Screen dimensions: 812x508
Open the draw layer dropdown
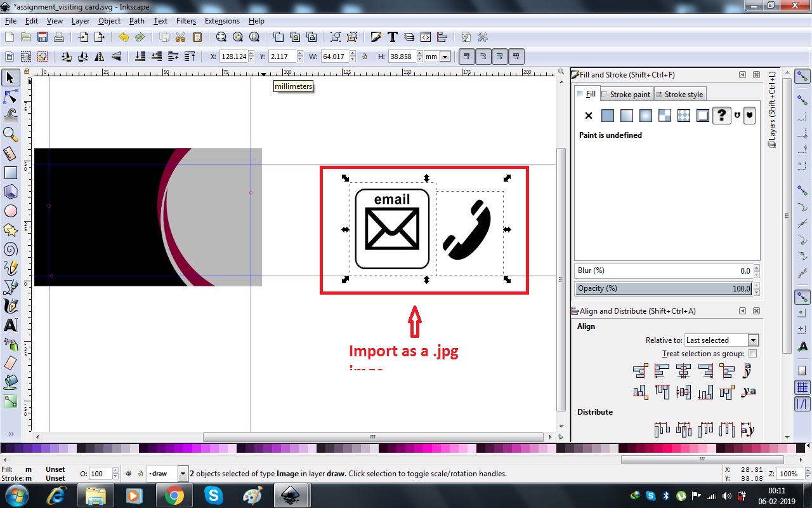click(167, 474)
